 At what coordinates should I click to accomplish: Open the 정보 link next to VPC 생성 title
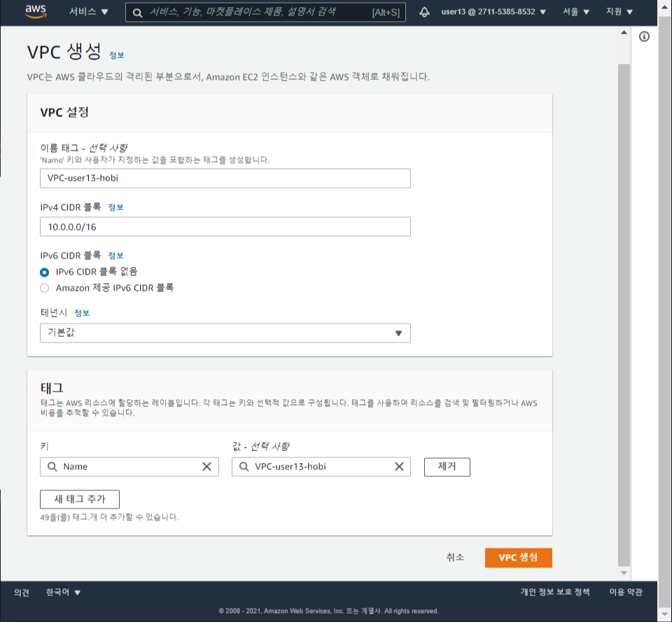[117, 55]
